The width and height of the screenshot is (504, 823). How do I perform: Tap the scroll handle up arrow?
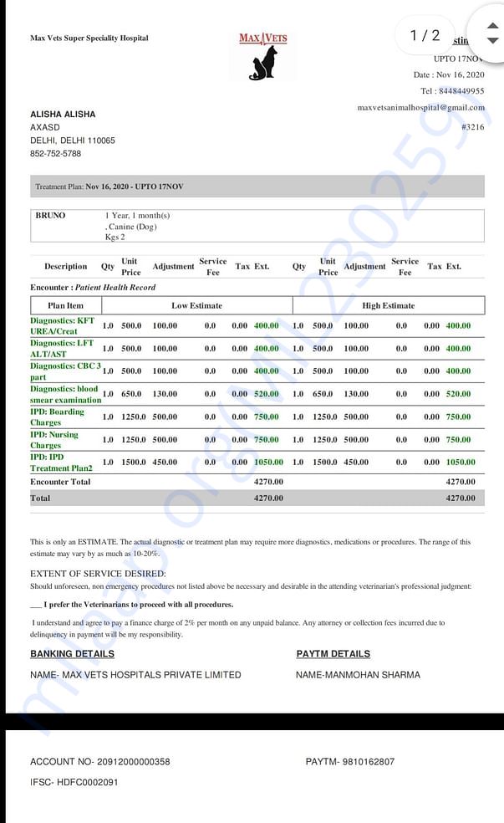492,25
